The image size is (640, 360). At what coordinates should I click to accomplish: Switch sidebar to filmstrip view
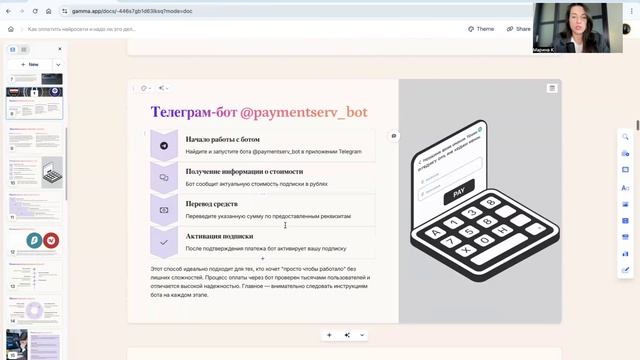pos(13,49)
